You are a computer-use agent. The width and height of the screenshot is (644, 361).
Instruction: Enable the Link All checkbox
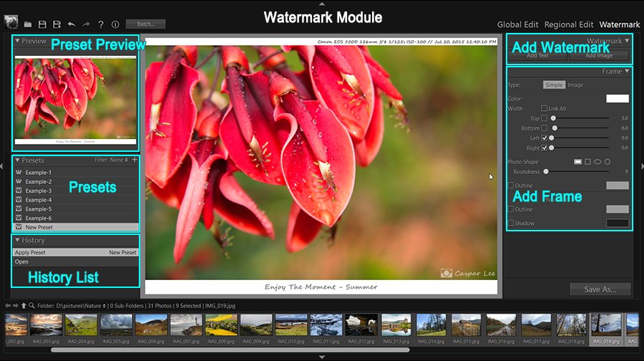tap(545, 109)
